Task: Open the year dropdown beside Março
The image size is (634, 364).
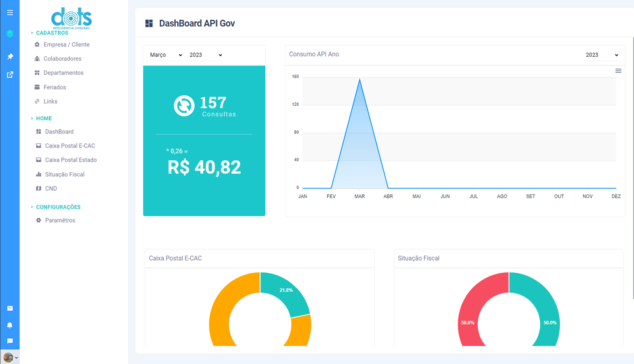Action: point(206,55)
